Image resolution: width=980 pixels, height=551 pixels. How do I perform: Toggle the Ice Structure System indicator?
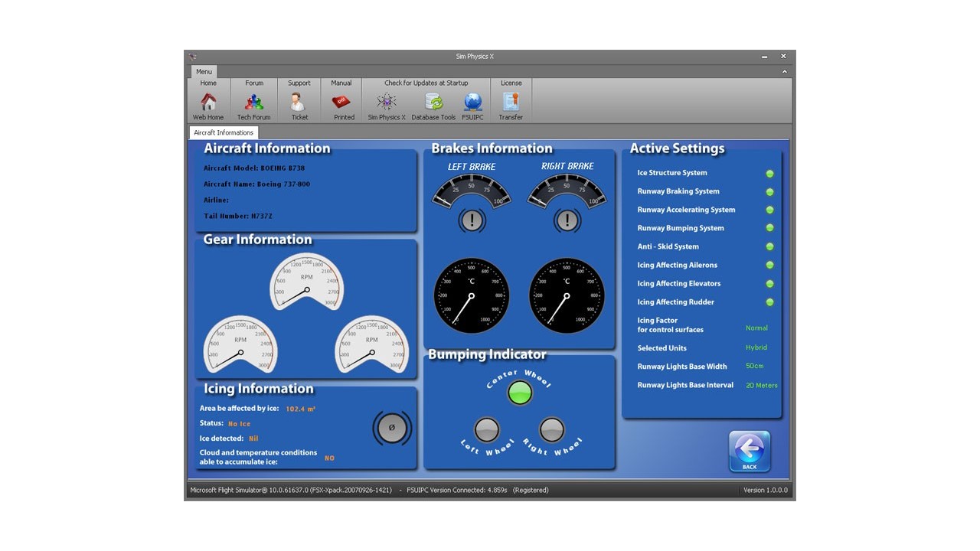point(769,174)
